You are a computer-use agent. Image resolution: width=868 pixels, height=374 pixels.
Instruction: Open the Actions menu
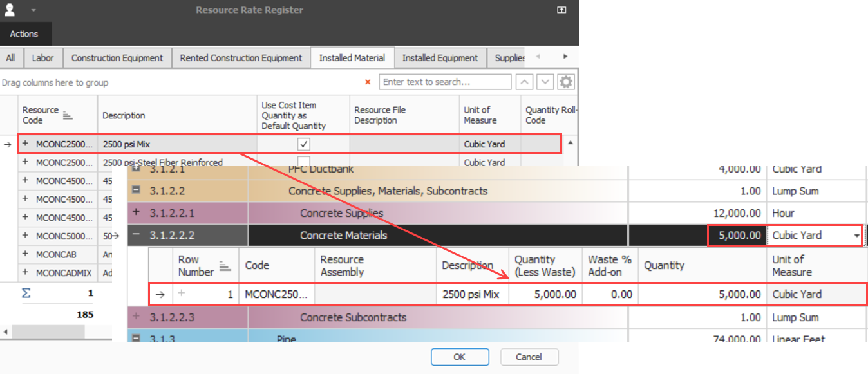(x=24, y=34)
